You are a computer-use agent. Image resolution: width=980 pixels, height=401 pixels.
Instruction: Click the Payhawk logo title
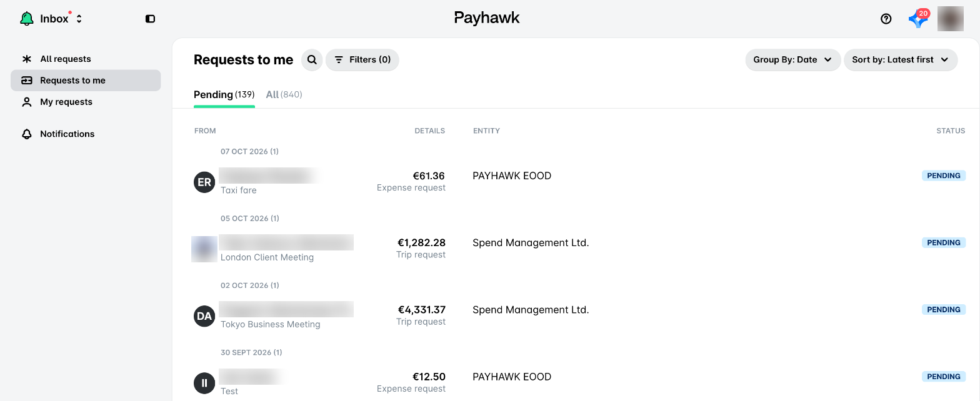pyautogui.click(x=487, y=18)
